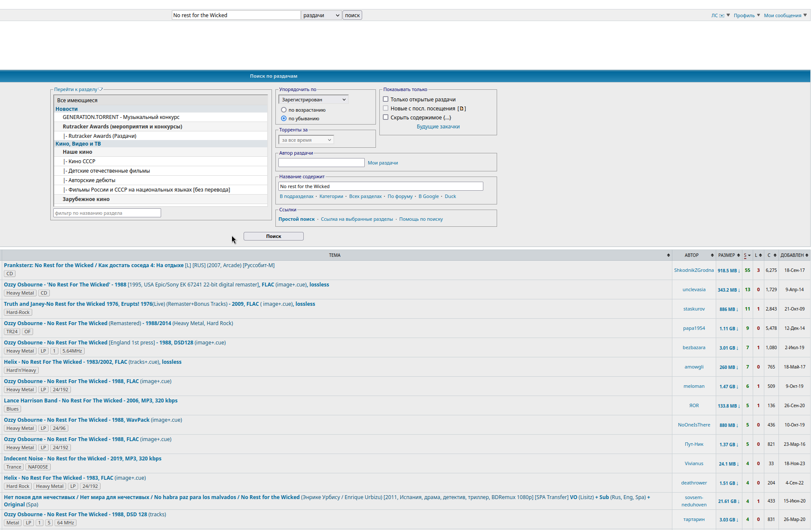Screen dimensions: 812x530
Task: Expand the arrow next to Мои сообщения
Action: [805, 15]
